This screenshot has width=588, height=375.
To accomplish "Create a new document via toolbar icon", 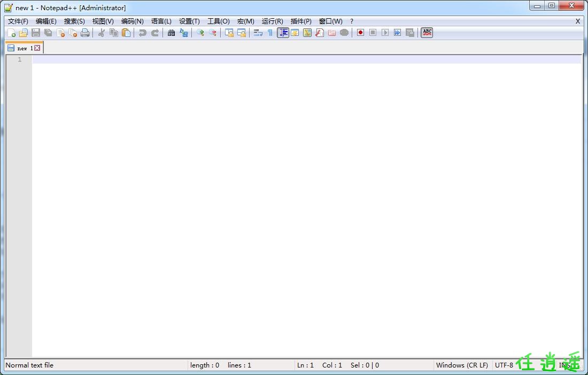I will click(12, 33).
